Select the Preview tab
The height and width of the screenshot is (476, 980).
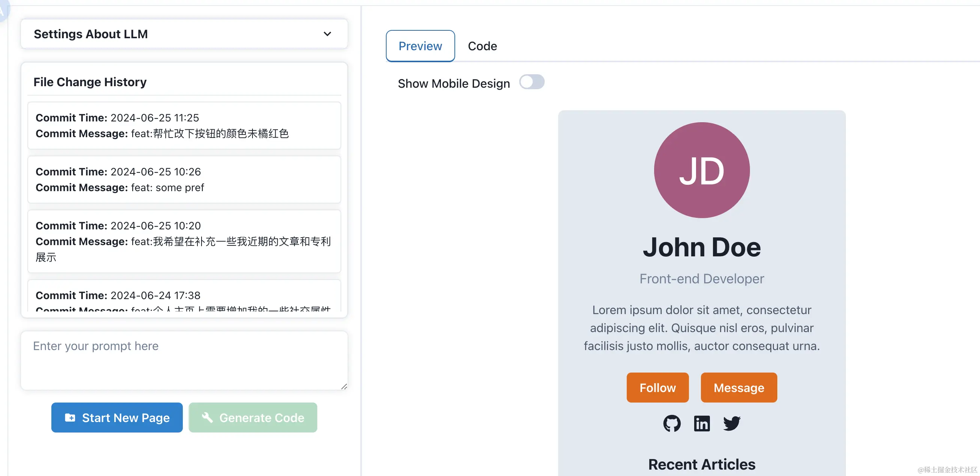point(420,46)
